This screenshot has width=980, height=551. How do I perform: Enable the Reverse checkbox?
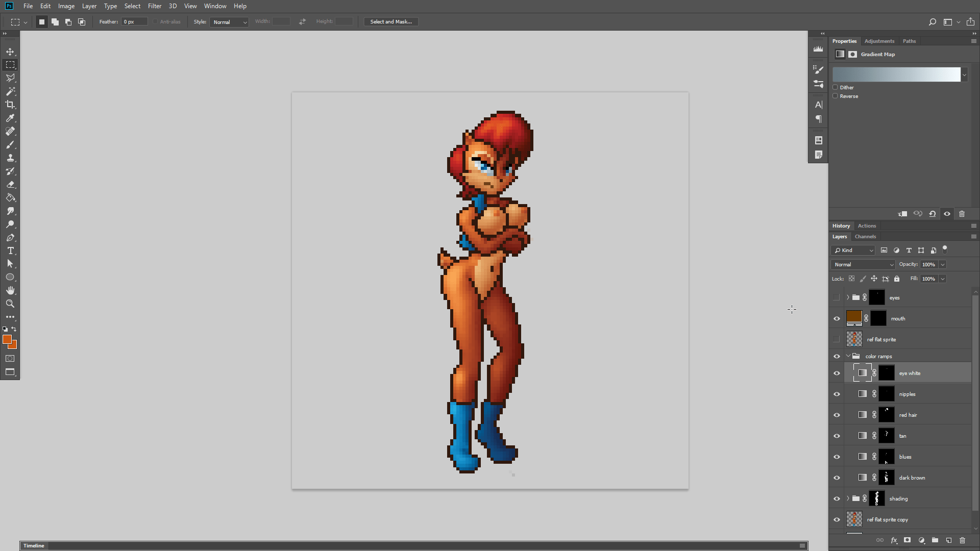[x=836, y=96]
